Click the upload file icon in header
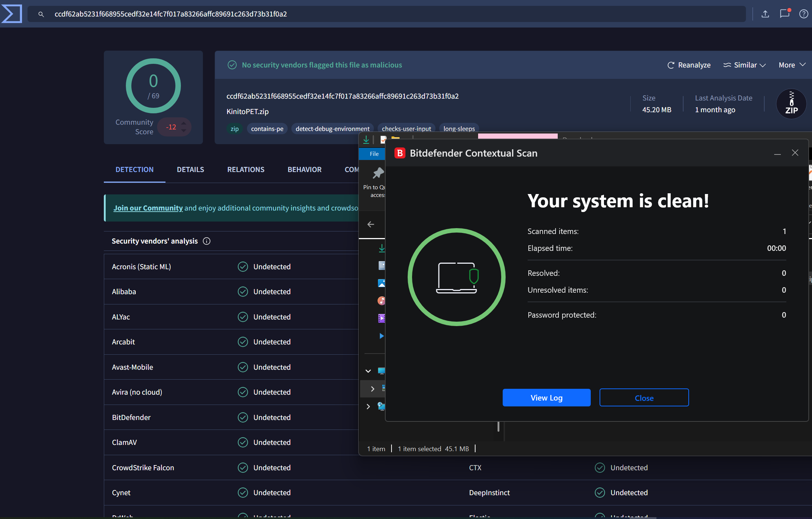This screenshot has width=812, height=519. 765,14
